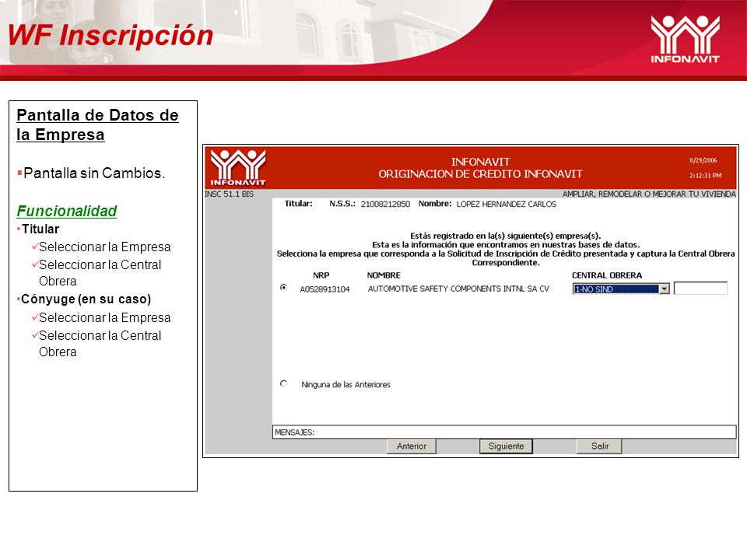747x560 pixels.
Task: Click the Funcionalidad heading link
Action: (67, 211)
